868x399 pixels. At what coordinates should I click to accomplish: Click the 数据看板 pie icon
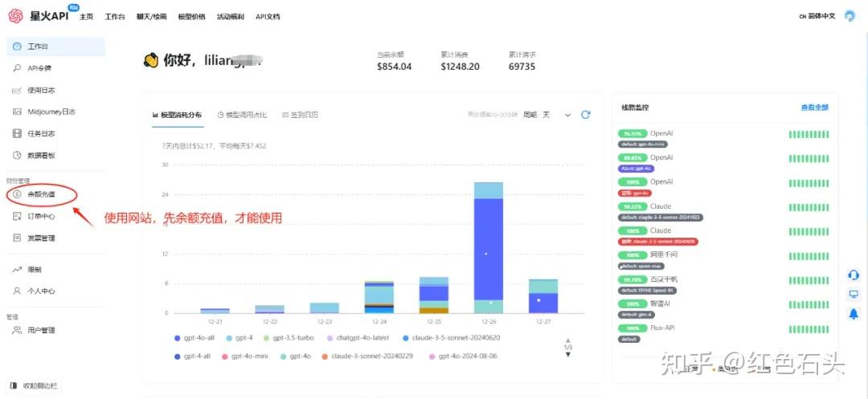tap(17, 155)
